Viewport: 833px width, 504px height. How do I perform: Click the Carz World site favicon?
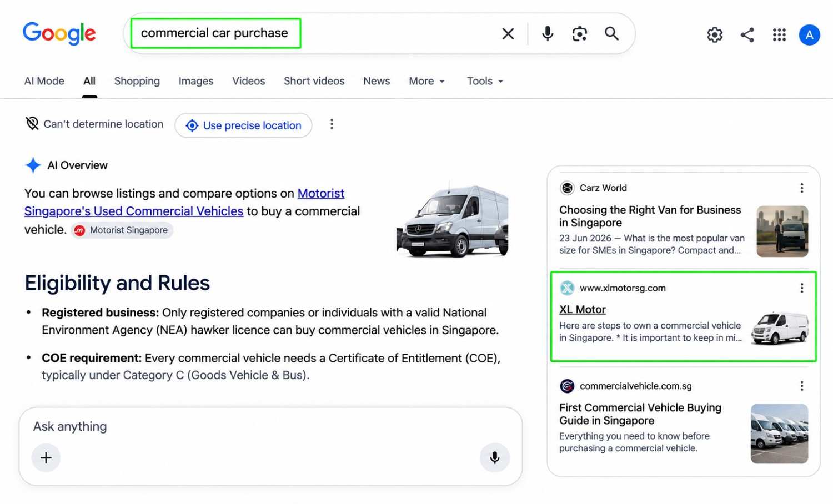point(567,188)
